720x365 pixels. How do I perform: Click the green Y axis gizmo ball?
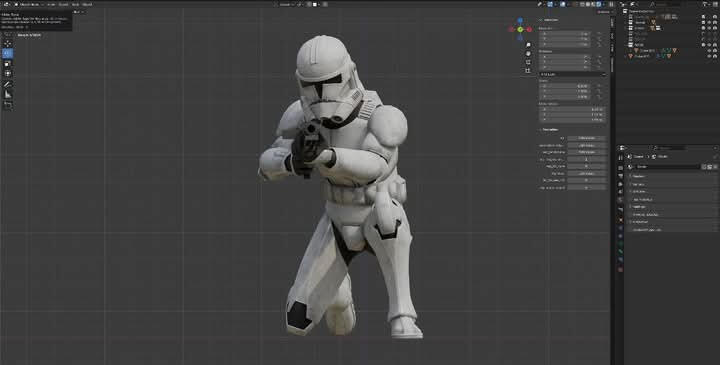pos(520,29)
